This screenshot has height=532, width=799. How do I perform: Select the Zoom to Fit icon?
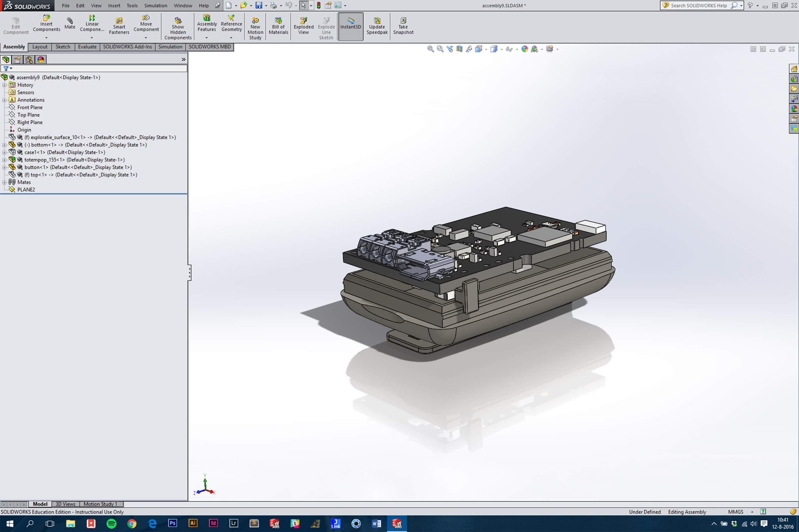[430, 49]
